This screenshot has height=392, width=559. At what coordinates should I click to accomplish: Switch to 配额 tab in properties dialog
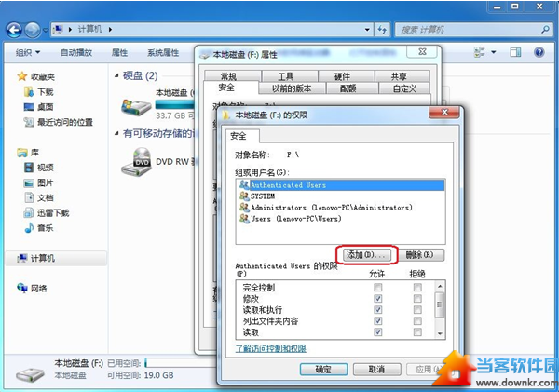pos(351,88)
